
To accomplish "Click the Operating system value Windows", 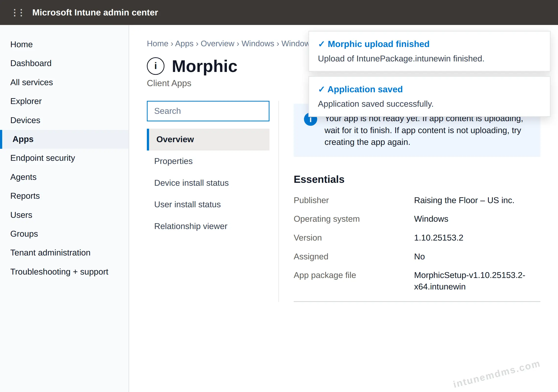I will pyautogui.click(x=431, y=219).
